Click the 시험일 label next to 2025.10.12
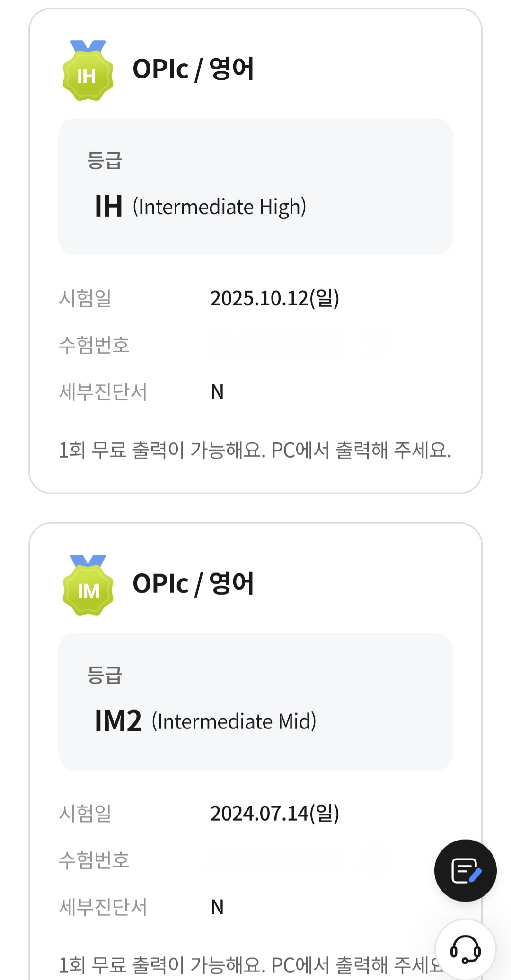The image size is (511, 980). [85, 298]
